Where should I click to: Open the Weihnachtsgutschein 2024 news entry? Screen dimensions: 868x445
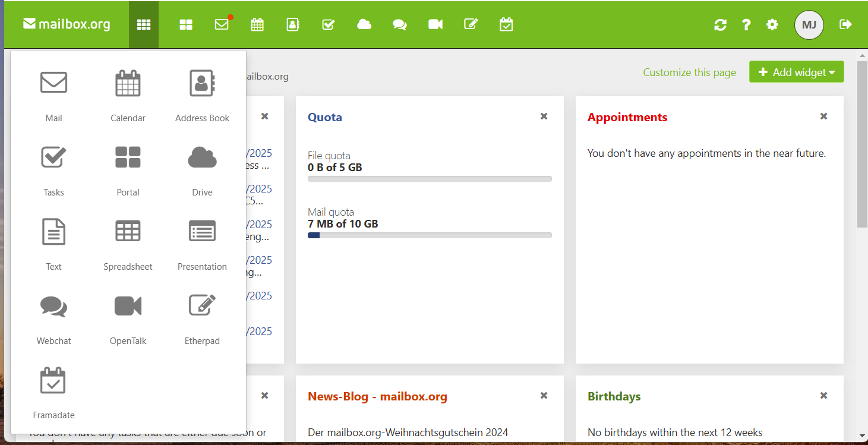click(x=408, y=433)
